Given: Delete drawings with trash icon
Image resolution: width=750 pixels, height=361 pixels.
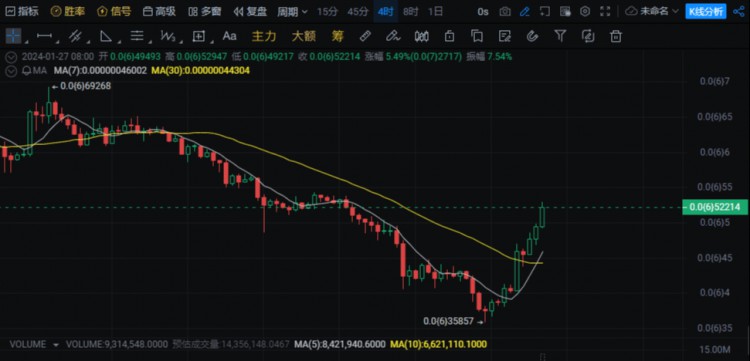Looking at the screenshot, I should (616, 36).
